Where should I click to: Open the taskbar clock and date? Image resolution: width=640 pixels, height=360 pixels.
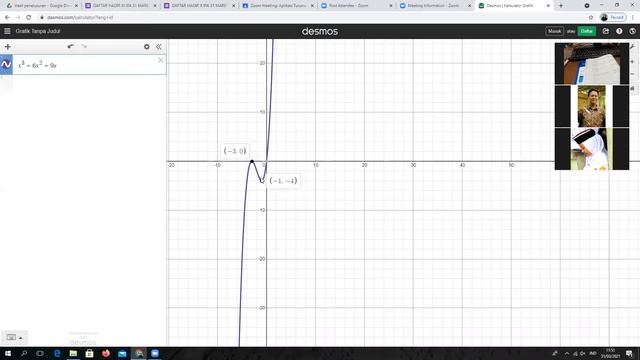(x=611, y=353)
